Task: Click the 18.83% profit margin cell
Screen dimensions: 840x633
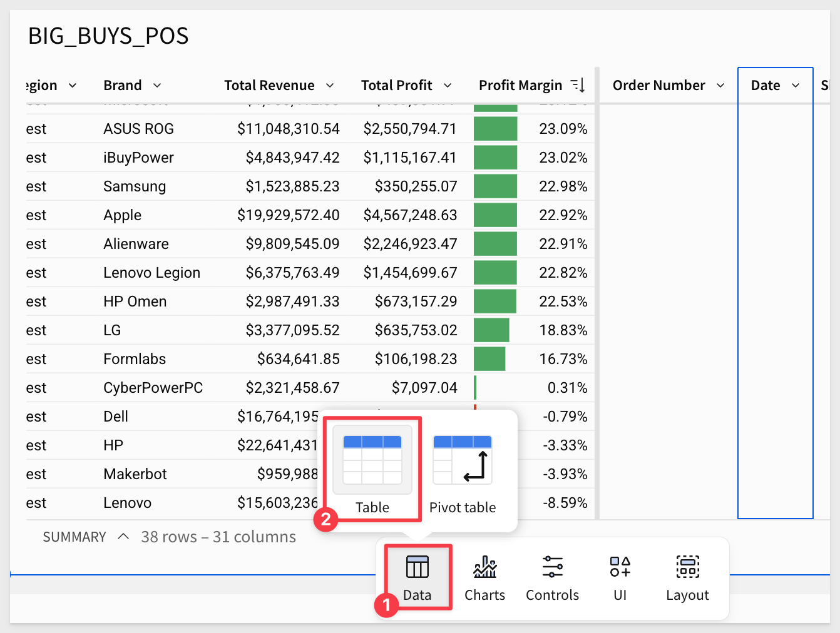Action: coord(563,330)
